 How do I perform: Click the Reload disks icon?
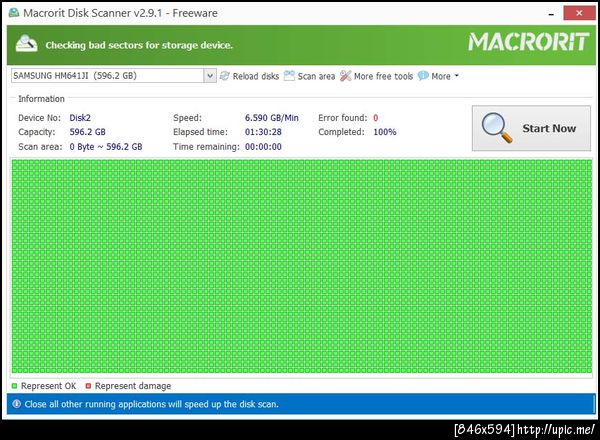click(x=225, y=76)
